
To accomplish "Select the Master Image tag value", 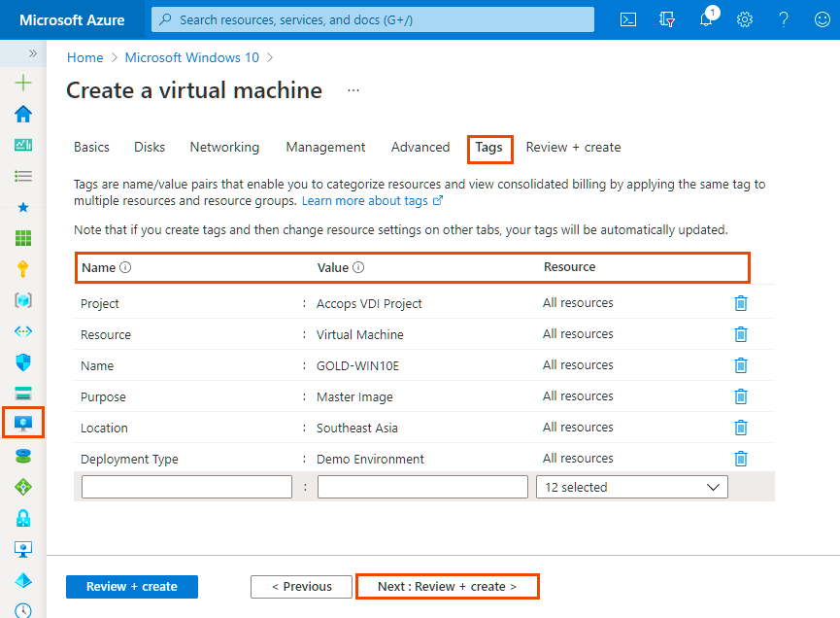I will (x=354, y=396).
